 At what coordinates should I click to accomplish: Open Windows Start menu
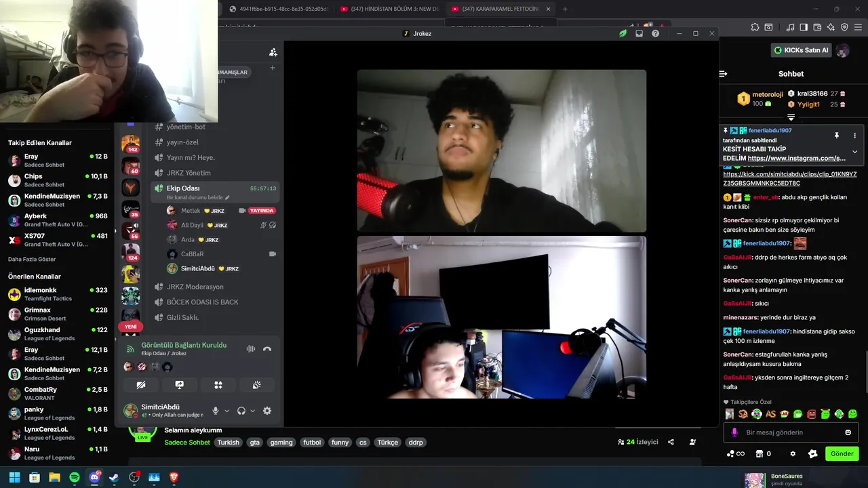click(14, 477)
